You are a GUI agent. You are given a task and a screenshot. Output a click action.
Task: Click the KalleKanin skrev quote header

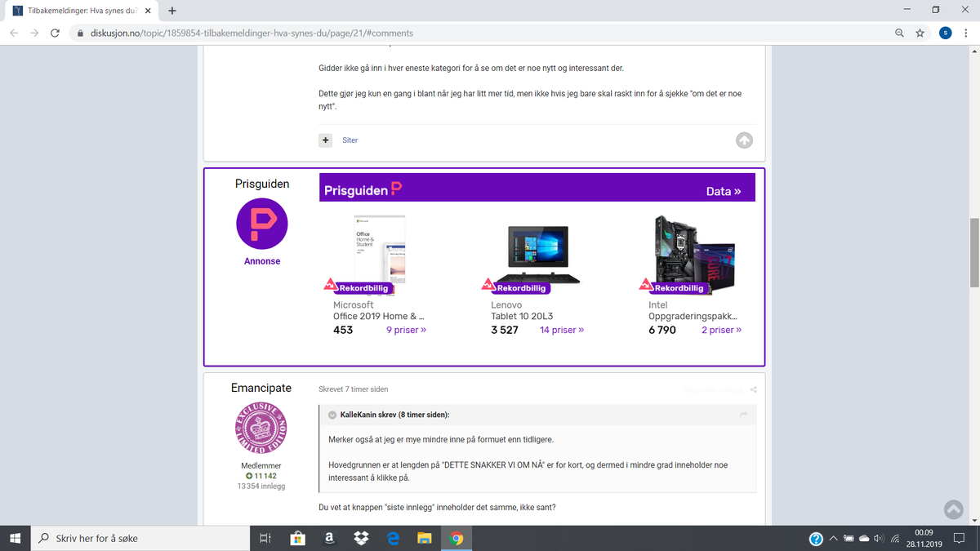tap(394, 415)
